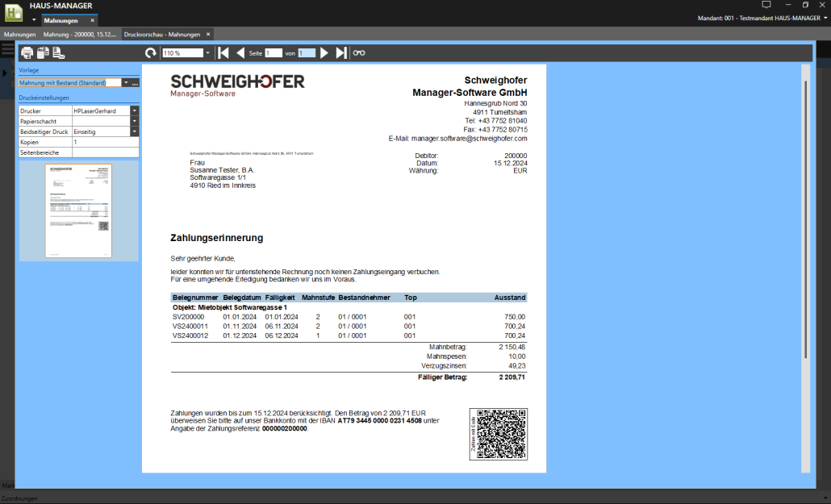Click the Ausstand amount 750,00
831x504 pixels.
coord(515,317)
